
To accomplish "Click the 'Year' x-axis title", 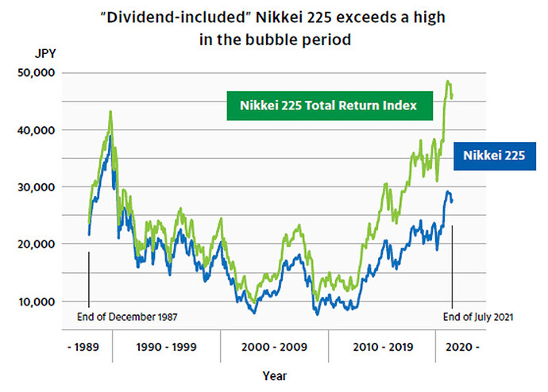I will click(x=275, y=376).
